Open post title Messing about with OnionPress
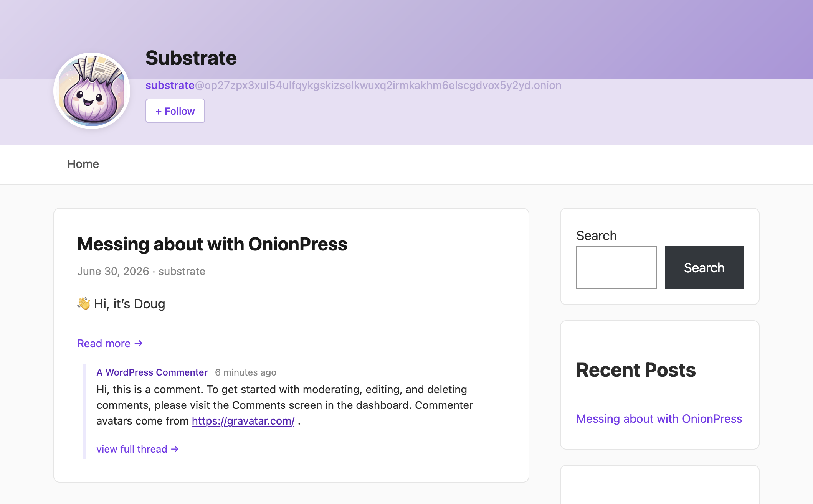This screenshot has height=504, width=813. (x=212, y=244)
